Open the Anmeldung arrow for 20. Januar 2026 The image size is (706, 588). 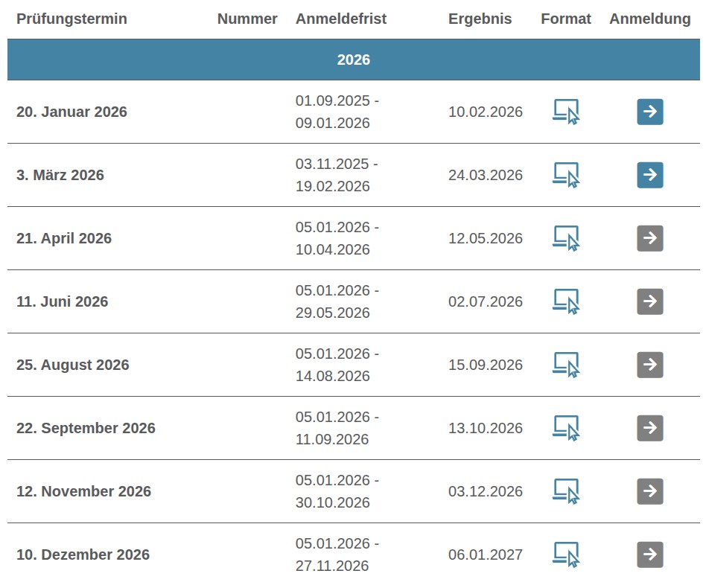point(649,112)
